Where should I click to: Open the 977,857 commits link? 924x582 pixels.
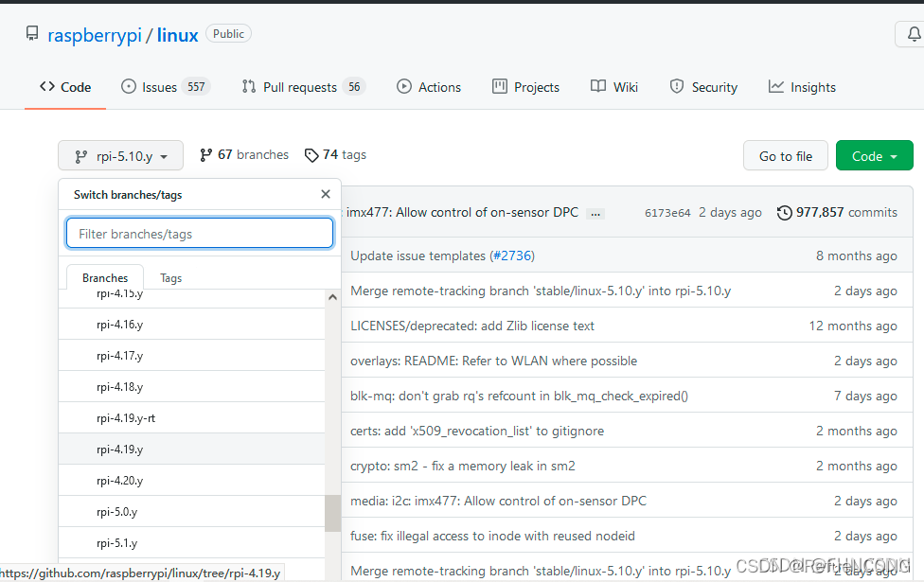click(837, 213)
